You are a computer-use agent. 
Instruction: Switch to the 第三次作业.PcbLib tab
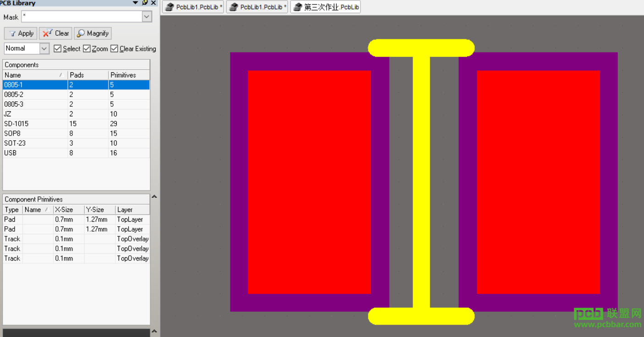click(325, 7)
